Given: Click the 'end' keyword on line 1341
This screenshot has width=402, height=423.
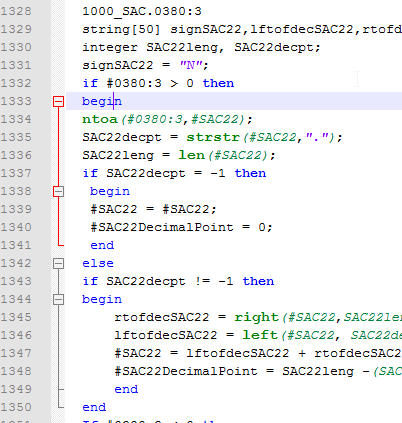Looking at the screenshot, I should point(102,245).
